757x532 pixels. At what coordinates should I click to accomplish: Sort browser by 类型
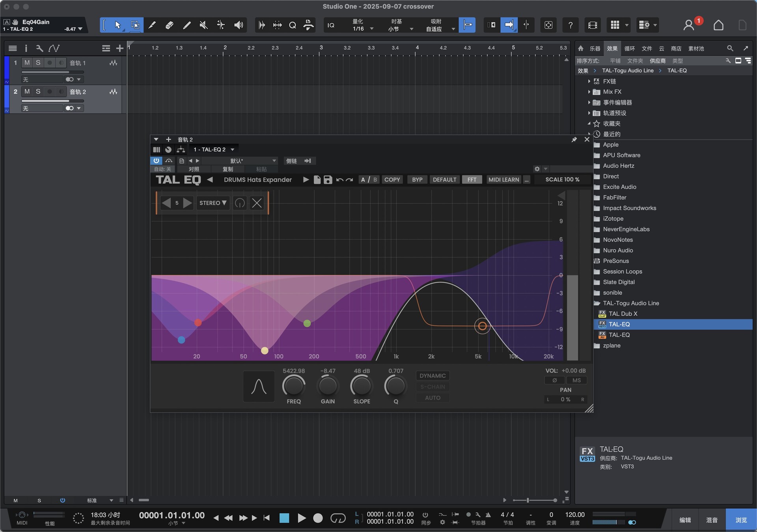pos(678,61)
